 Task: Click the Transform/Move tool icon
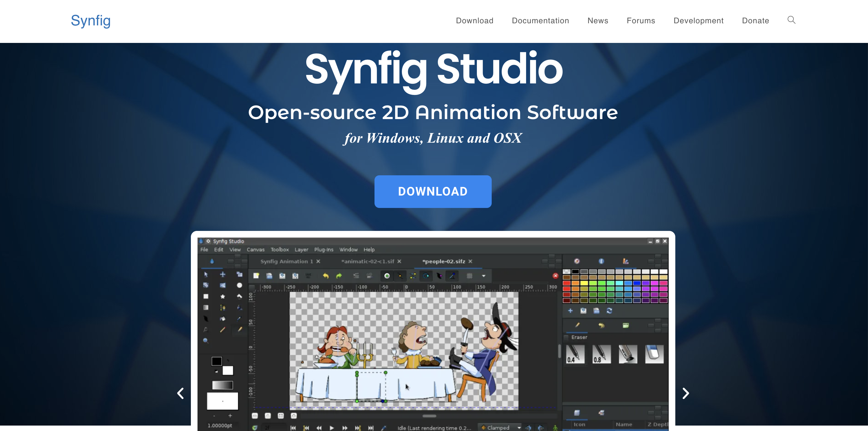(x=223, y=275)
